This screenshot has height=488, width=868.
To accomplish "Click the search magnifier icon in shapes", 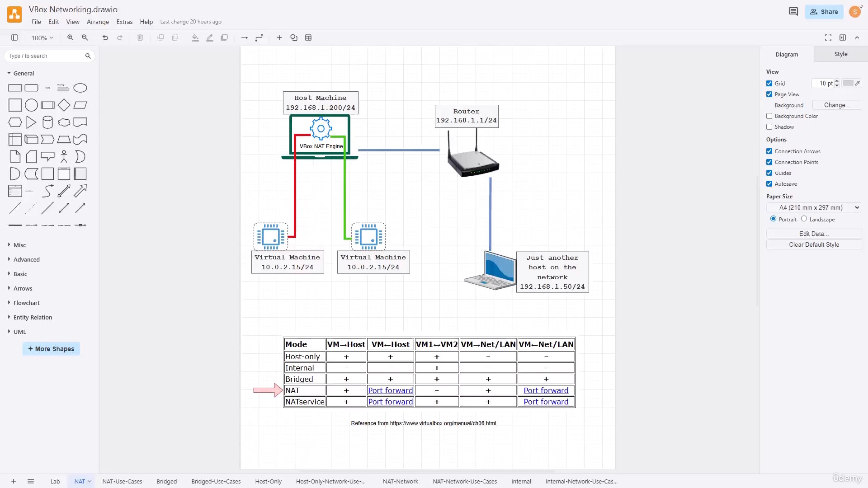I will coord(88,56).
